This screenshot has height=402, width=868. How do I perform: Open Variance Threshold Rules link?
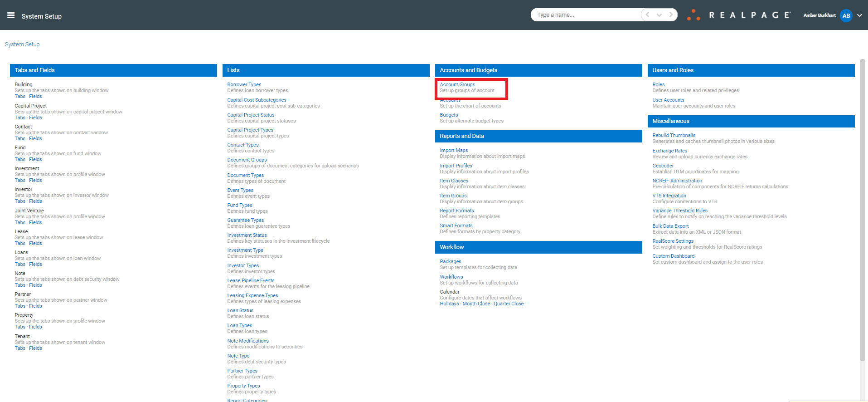(x=680, y=211)
